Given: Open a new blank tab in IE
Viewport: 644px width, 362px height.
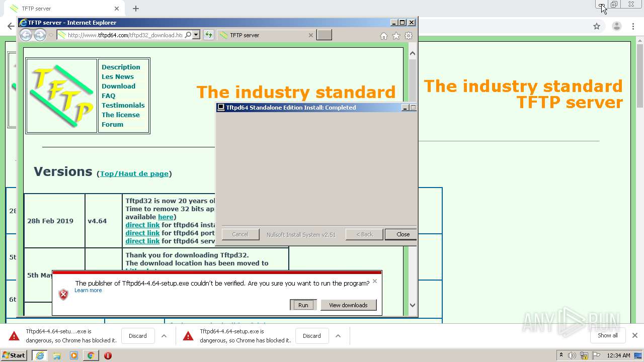Looking at the screenshot, I should pyautogui.click(x=324, y=35).
